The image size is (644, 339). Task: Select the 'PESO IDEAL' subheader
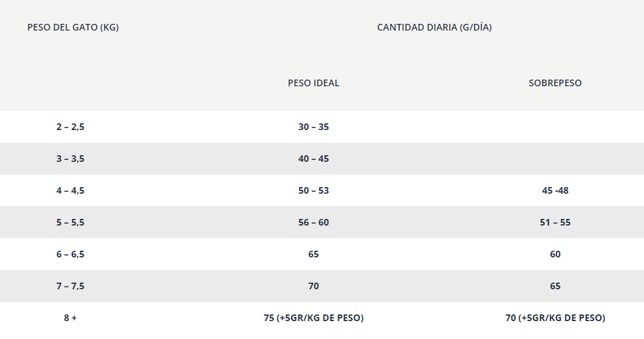314,83
